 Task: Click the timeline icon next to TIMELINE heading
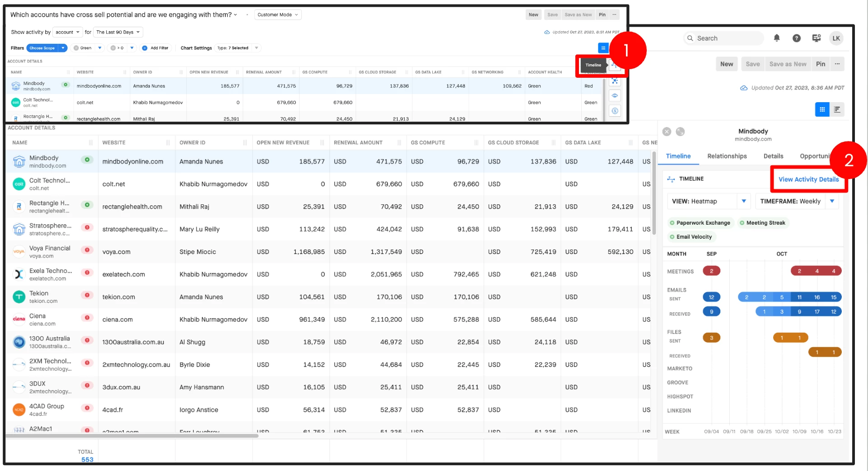click(671, 179)
